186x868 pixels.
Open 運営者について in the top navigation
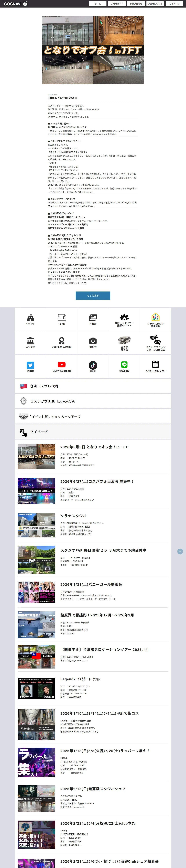[x=155, y=4]
